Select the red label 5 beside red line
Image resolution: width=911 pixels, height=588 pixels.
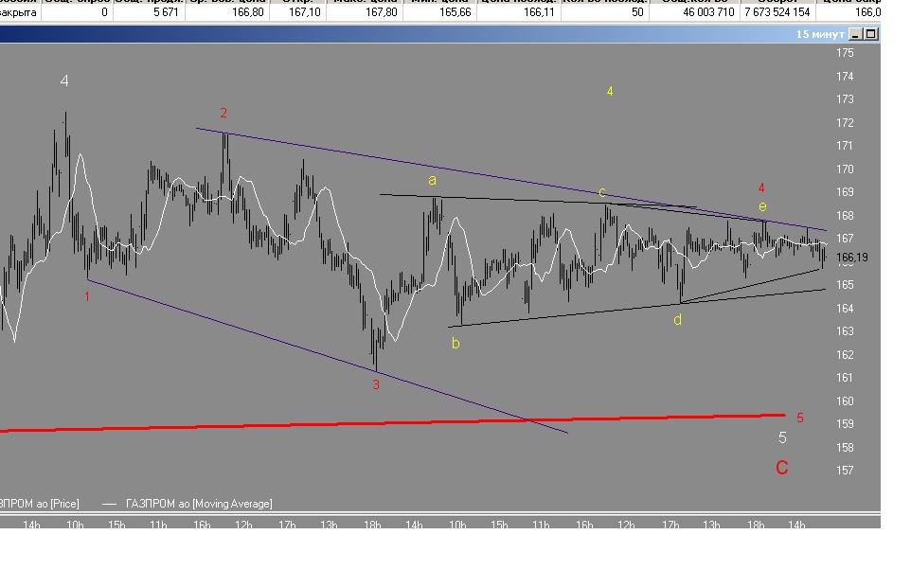click(x=800, y=418)
